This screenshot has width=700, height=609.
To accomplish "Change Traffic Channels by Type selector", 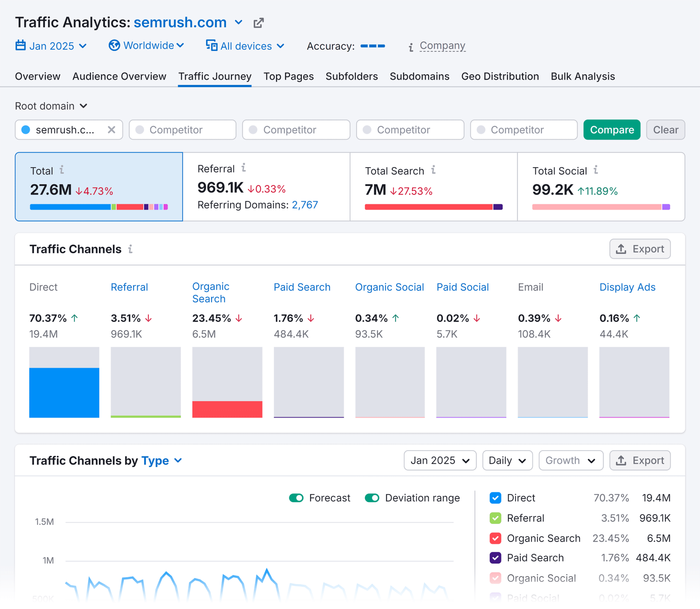I will (162, 461).
